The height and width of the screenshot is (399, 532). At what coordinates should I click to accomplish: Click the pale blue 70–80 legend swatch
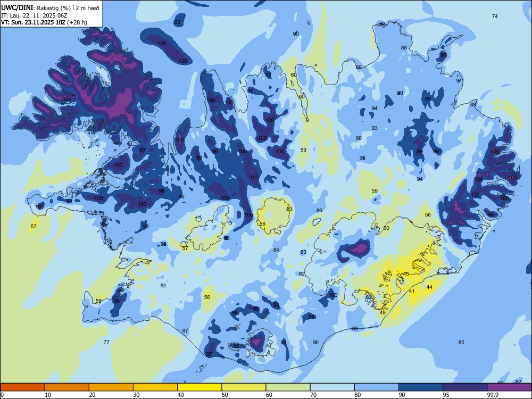pyautogui.click(x=332, y=387)
